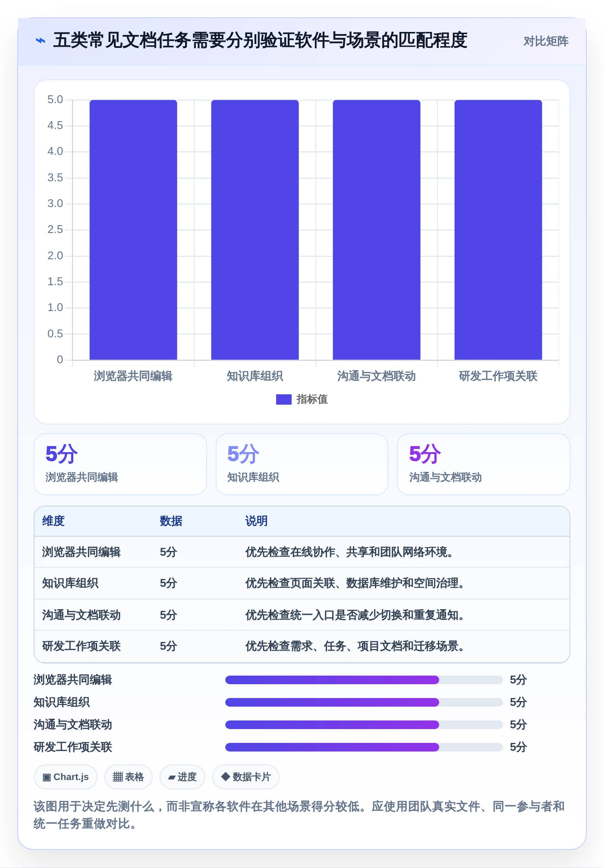Click the 沟通与文档联动 bar in the chart
Image resolution: width=604 pixels, height=868 pixels.
377,230
